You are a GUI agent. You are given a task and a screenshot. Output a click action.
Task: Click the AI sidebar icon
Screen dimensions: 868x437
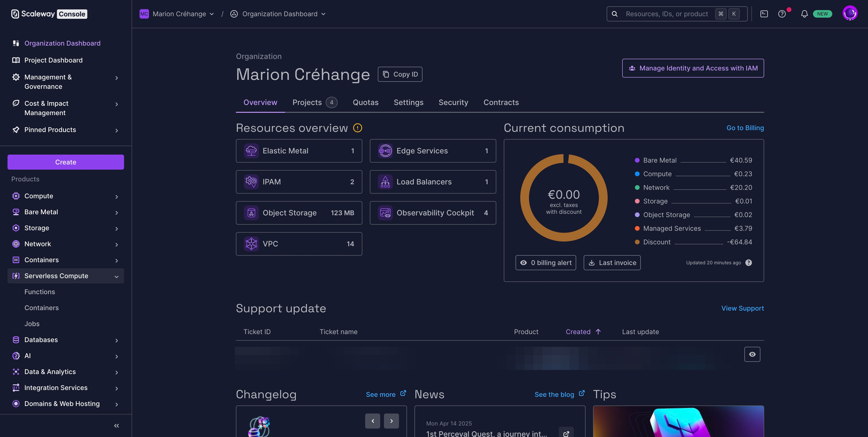pos(16,356)
